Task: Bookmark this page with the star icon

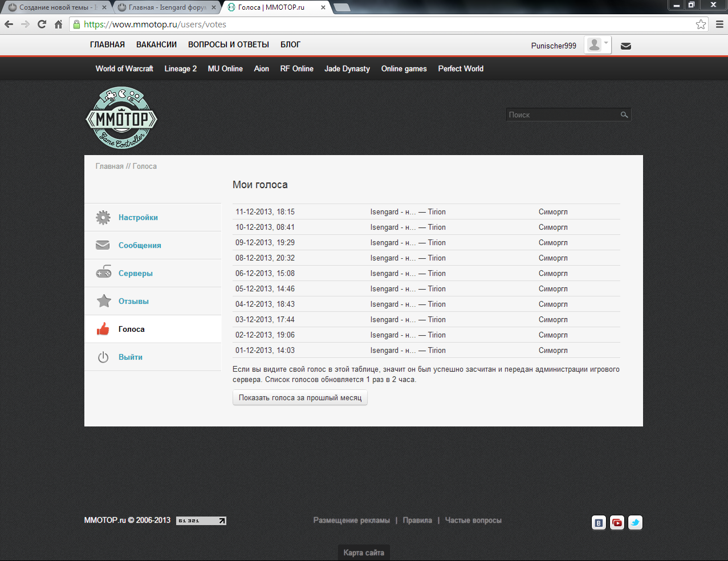Action: [701, 24]
